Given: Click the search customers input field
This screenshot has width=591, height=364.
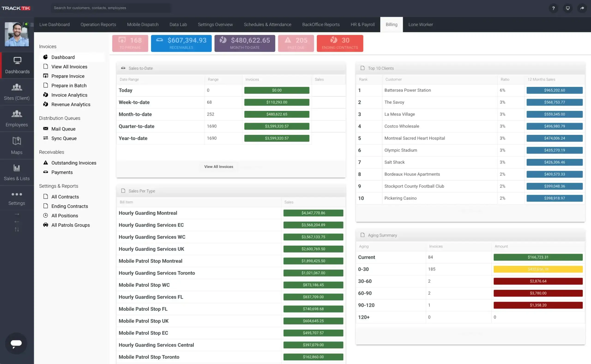Looking at the screenshot, I should pyautogui.click(x=111, y=8).
